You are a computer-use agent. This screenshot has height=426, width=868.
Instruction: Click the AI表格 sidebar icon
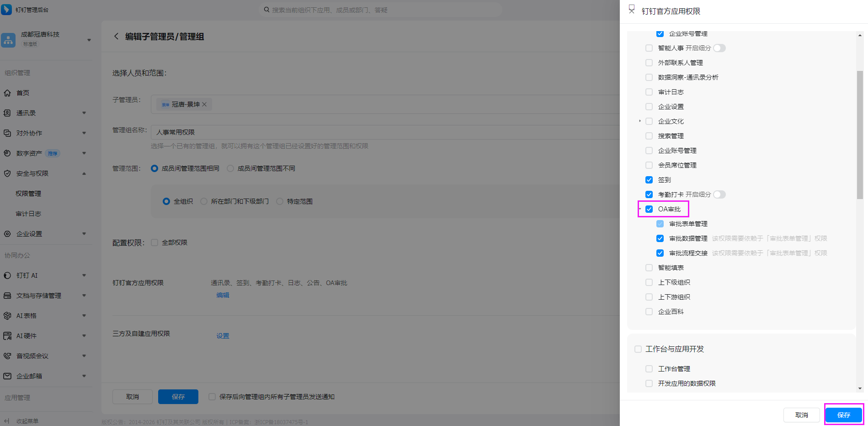7,316
